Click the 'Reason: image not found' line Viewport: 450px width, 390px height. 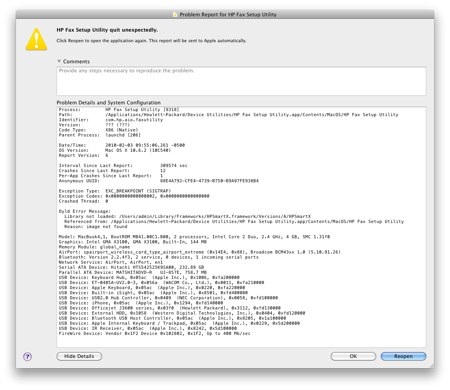96,227
